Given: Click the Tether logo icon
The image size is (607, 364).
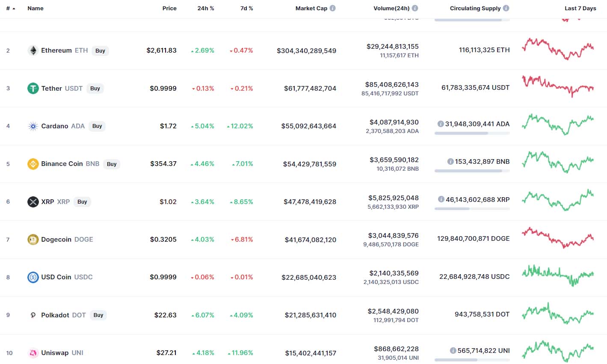Looking at the screenshot, I should click(33, 88).
